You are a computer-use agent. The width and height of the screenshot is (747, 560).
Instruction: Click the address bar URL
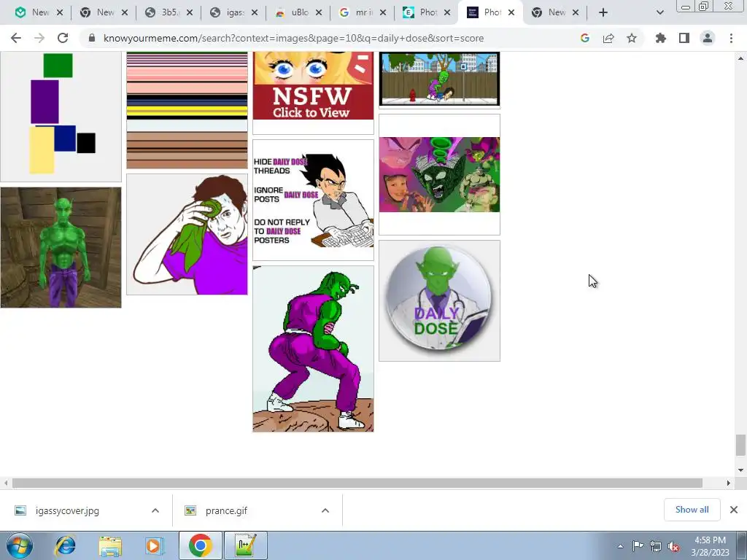coord(293,38)
